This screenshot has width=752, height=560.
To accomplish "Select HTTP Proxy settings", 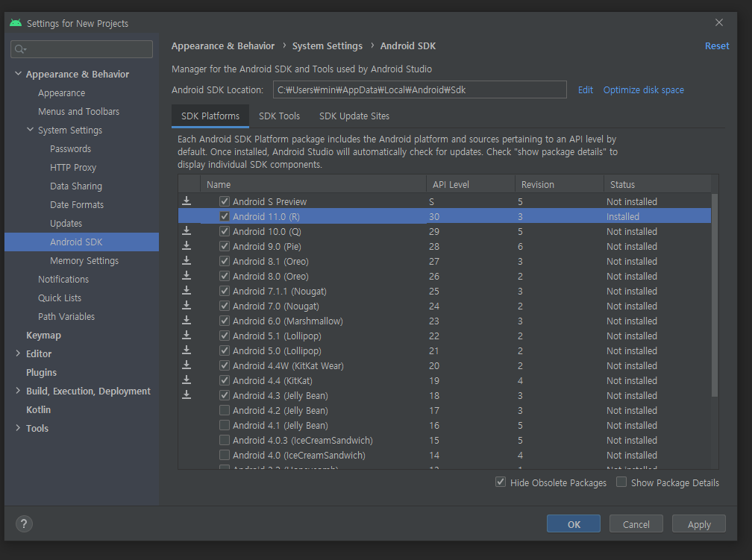I will coord(73,167).
